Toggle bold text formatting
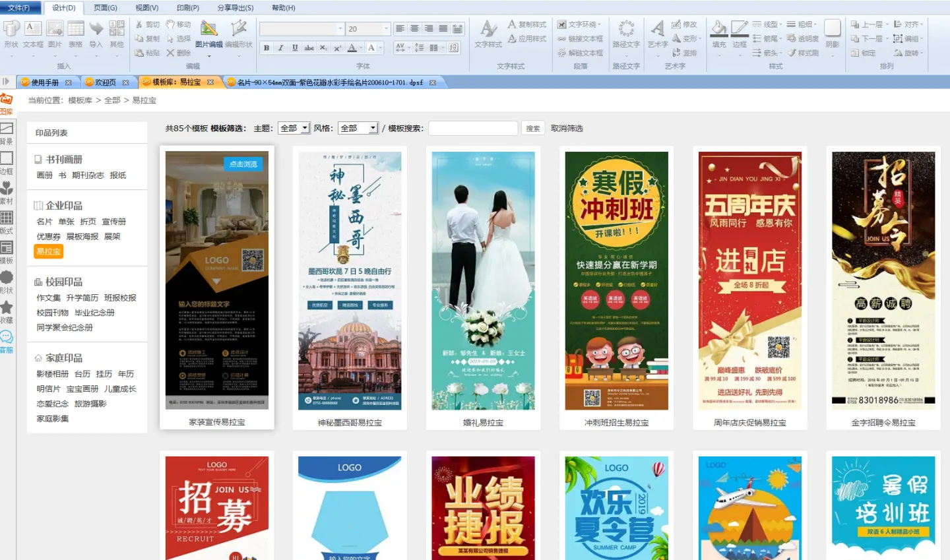The height and width of the screenshot is (560, 950). [267, 48]
